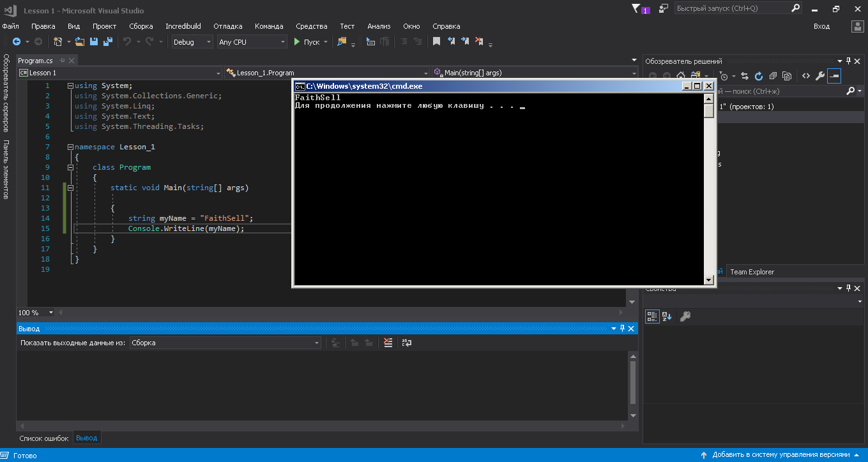Open the Any CPU platform dropdown
Image resolution: width=868 pixels, height=462 pixels.
pos(252,42)
